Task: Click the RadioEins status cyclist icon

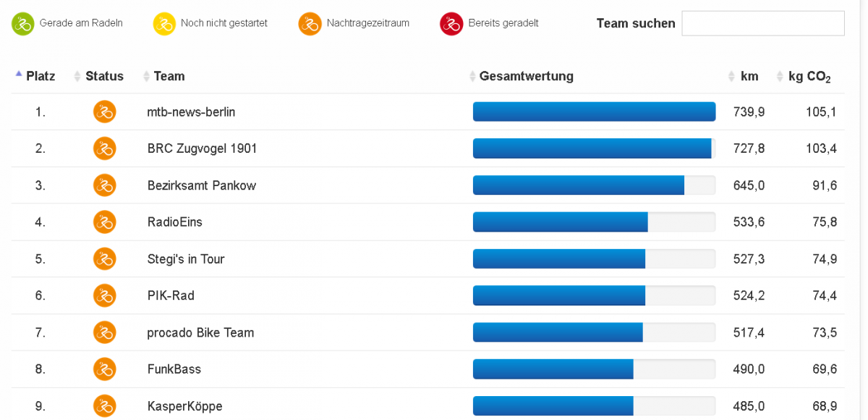Action: pyautogui.click(x=105, y=222)
